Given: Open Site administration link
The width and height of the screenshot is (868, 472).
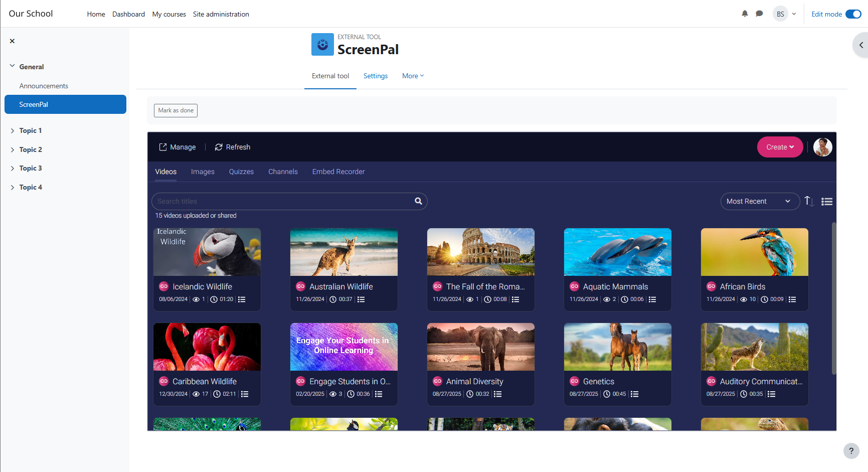Looking at the screenshot, I should [x=221, y=14].
